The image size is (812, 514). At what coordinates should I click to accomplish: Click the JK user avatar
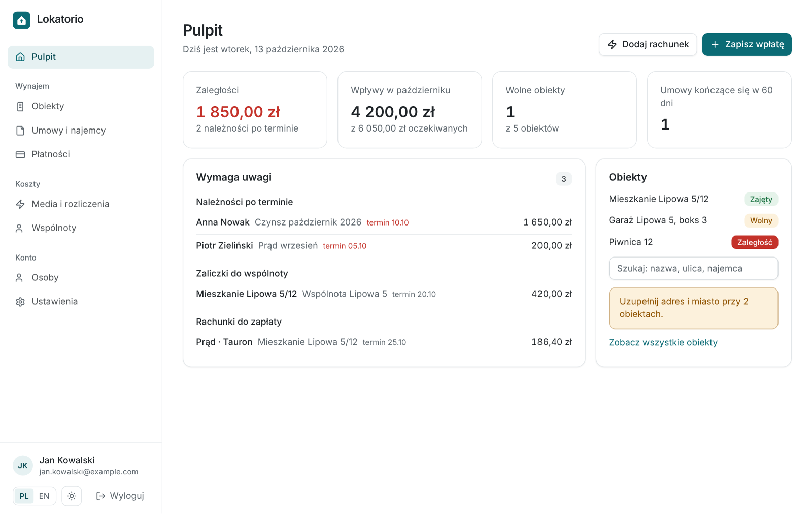[x=23, y=465]
